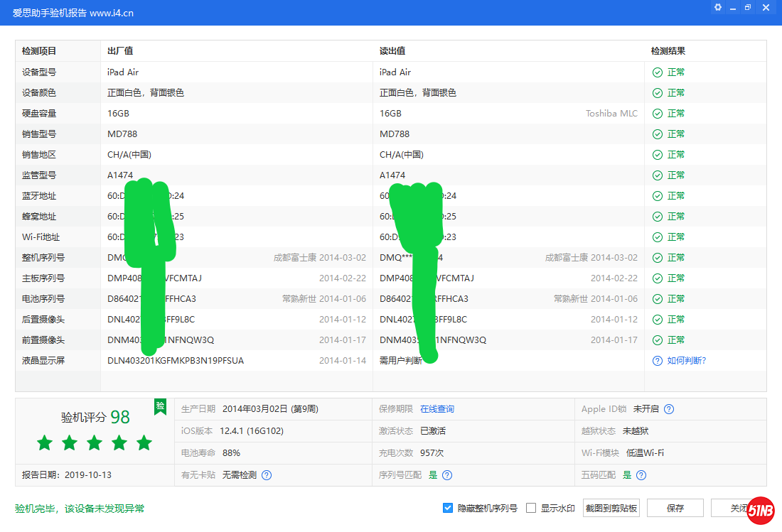The width and height of the screenshot is (782, 532).
Task: Click the 51NB red watermark logo
Action: point(760,511)
